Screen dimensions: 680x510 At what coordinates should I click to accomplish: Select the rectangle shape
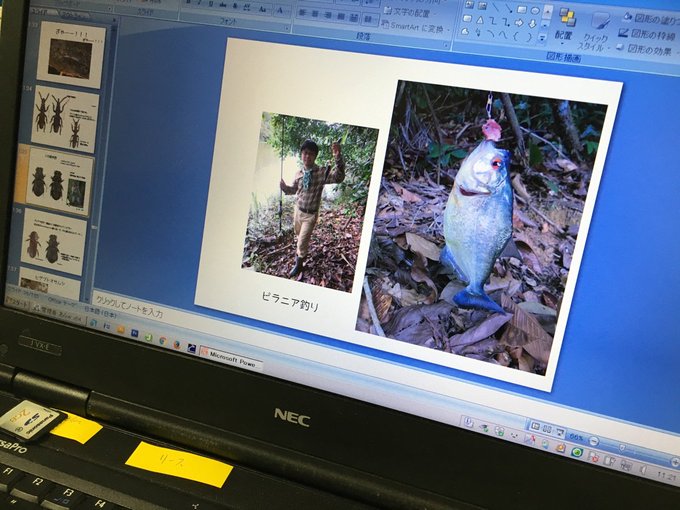pyautogui.click(x=522, y=10)
